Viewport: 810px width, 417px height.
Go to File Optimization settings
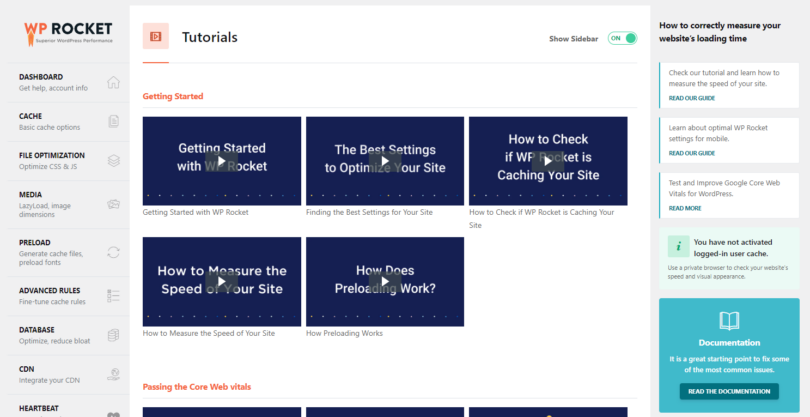[x=68, y=161]
